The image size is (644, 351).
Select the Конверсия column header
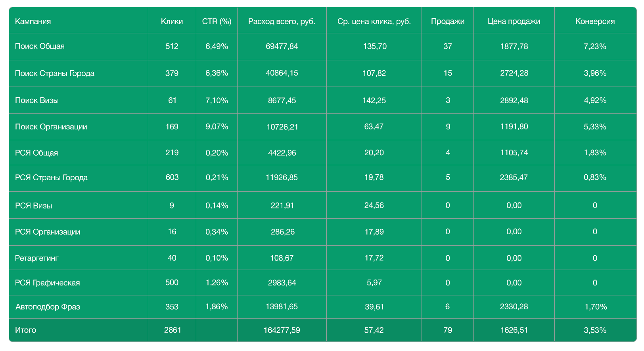[x=595, y=21]
